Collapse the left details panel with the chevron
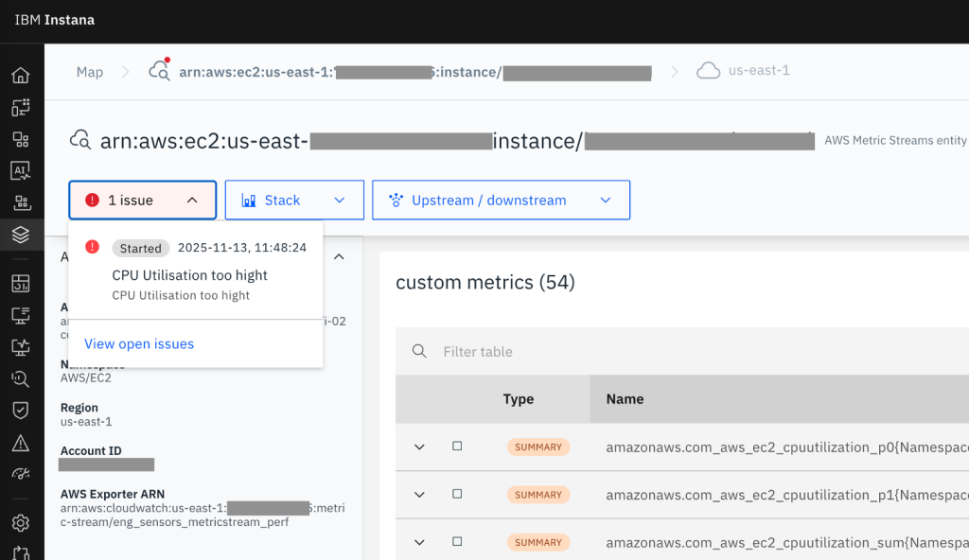The height and width of the screenshot is (560, 969). click(340, 255)
